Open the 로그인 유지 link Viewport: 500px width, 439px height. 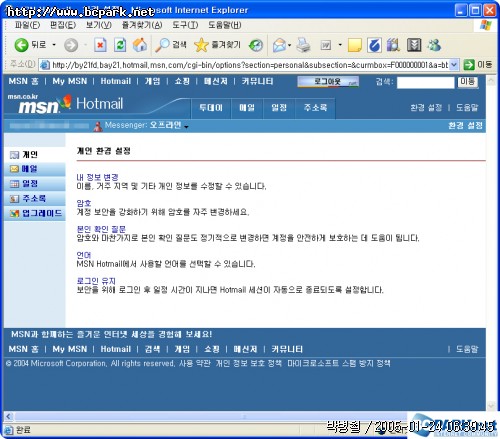[x=96, y=281]
